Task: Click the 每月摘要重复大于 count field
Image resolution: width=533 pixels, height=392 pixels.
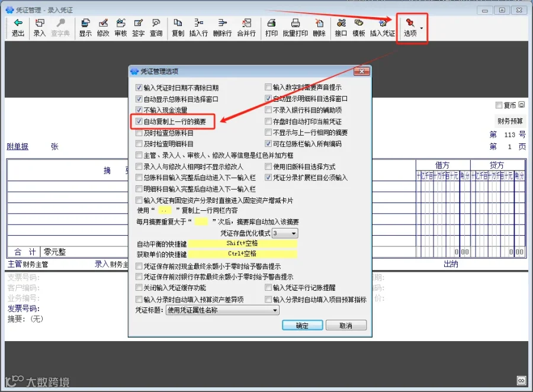Action: click(201, 221)
